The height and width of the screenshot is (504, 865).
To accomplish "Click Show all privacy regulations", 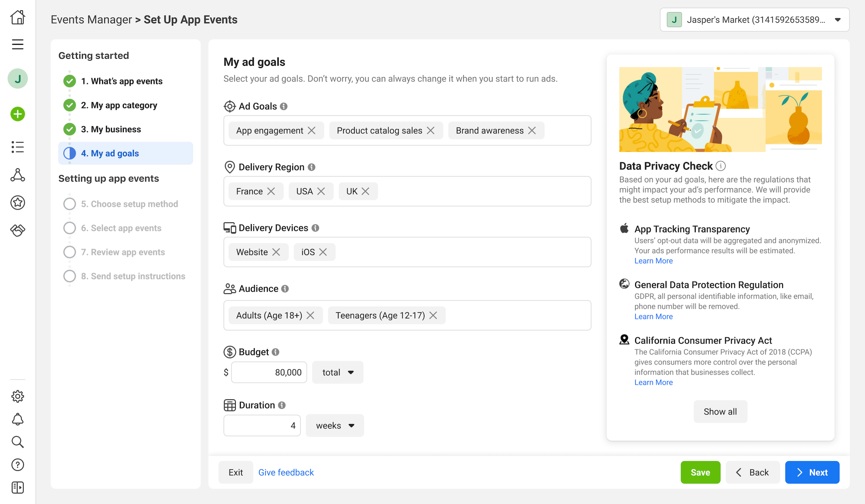I will (720, 412).
